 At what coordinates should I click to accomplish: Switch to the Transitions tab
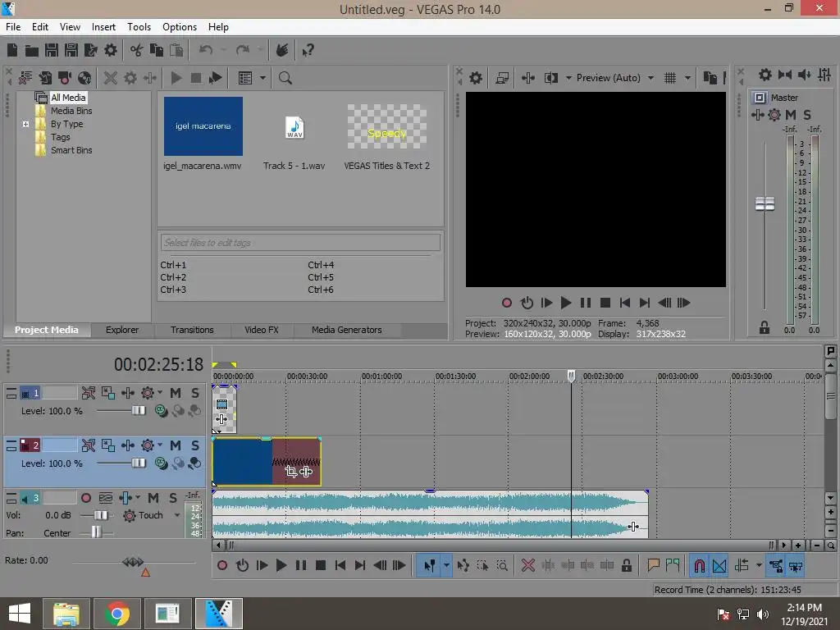click(x=192, y=330)
